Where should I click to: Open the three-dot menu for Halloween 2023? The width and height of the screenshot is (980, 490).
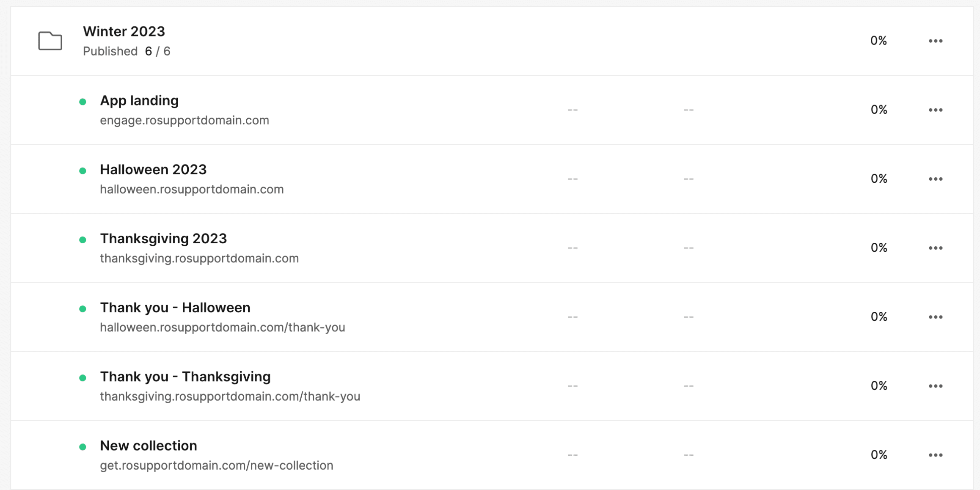(935, 179)
